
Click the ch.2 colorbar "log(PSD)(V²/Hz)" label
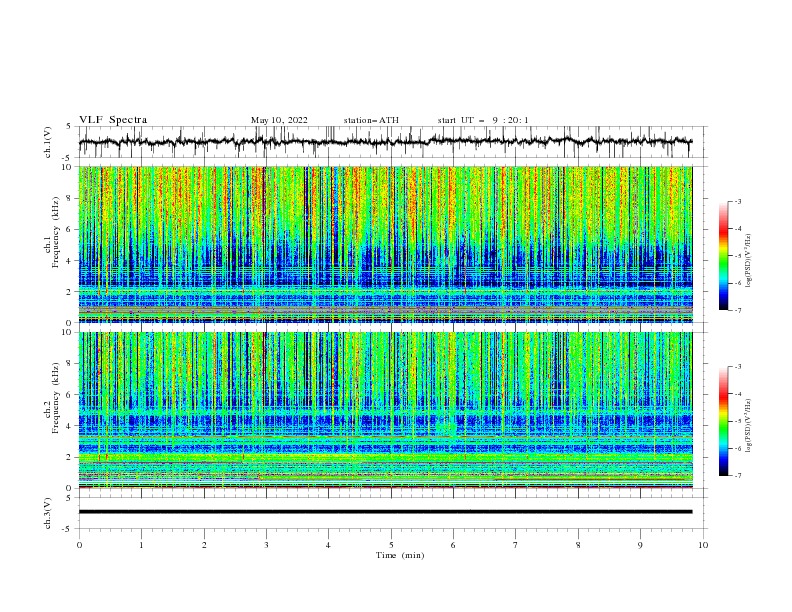click(748, 425)
